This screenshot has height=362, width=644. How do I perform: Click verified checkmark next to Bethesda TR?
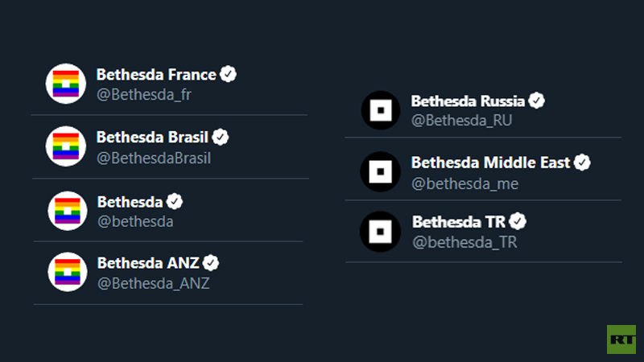518,221
